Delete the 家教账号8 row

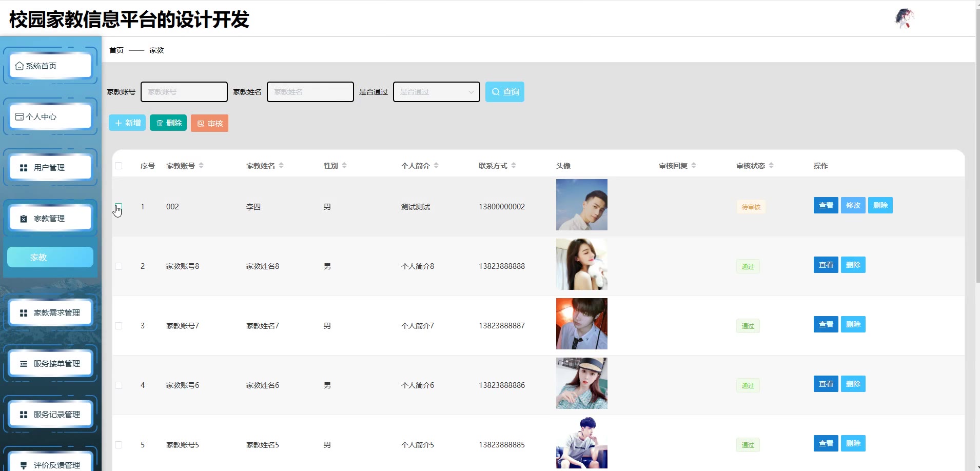tap(853, 265)
